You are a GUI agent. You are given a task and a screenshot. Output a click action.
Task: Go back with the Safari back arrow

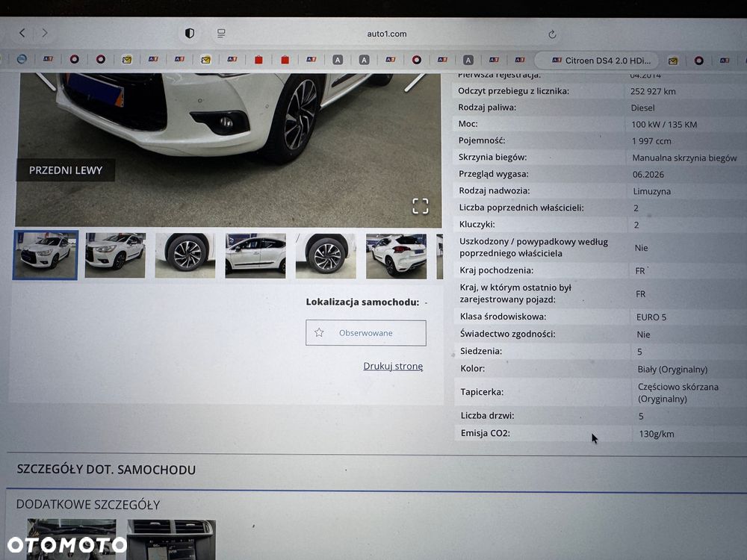point(22,32)
